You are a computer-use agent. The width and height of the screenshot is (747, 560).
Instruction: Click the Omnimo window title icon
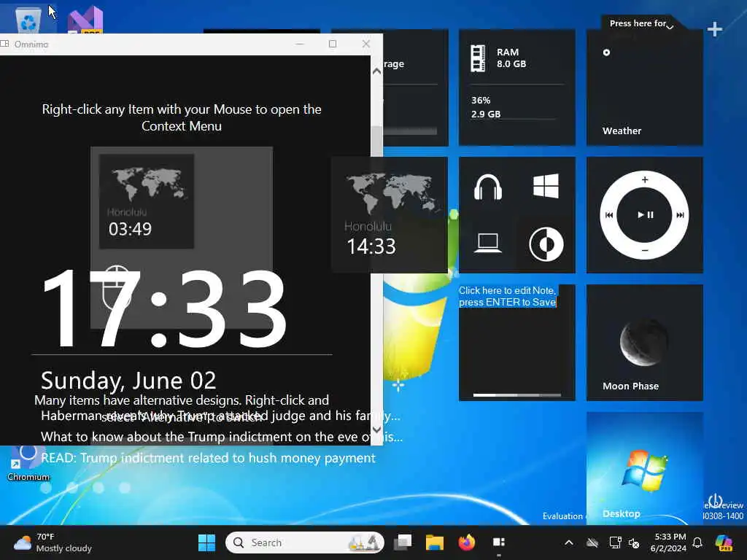click(5, 44)
